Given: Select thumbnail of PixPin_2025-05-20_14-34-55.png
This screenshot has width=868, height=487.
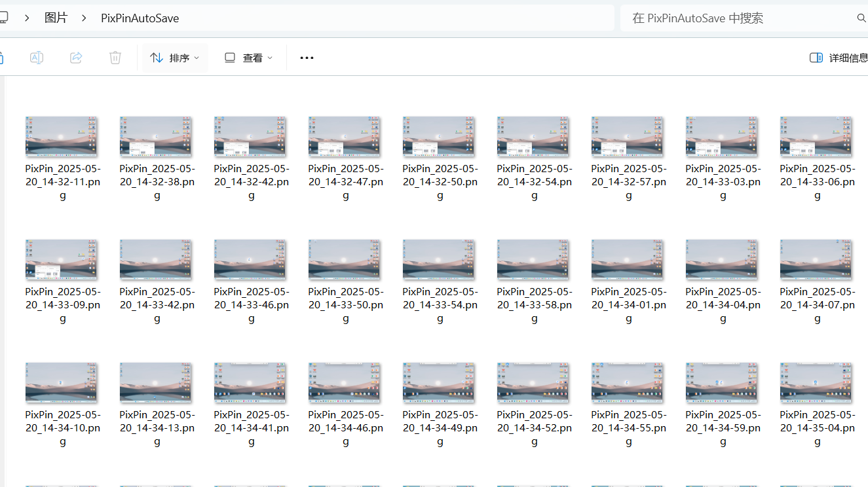Looking at the screenshot, I should click(628, 383).
